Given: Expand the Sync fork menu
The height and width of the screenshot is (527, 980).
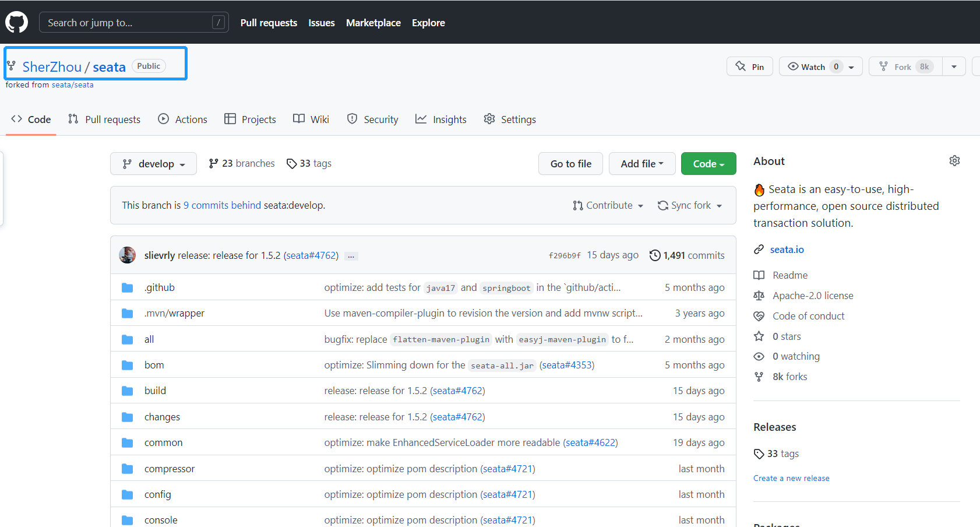Looking at the screenshot, I should coord(690,205).
